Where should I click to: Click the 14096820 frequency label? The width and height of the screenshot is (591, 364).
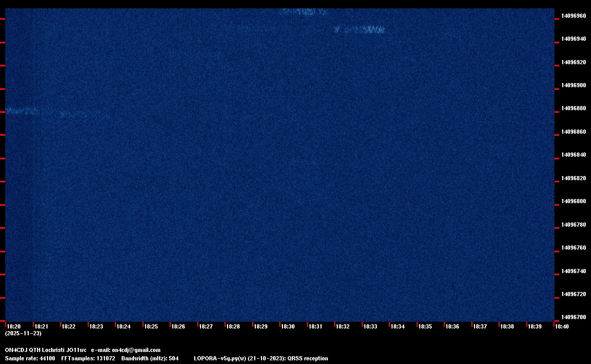[574, 178]
